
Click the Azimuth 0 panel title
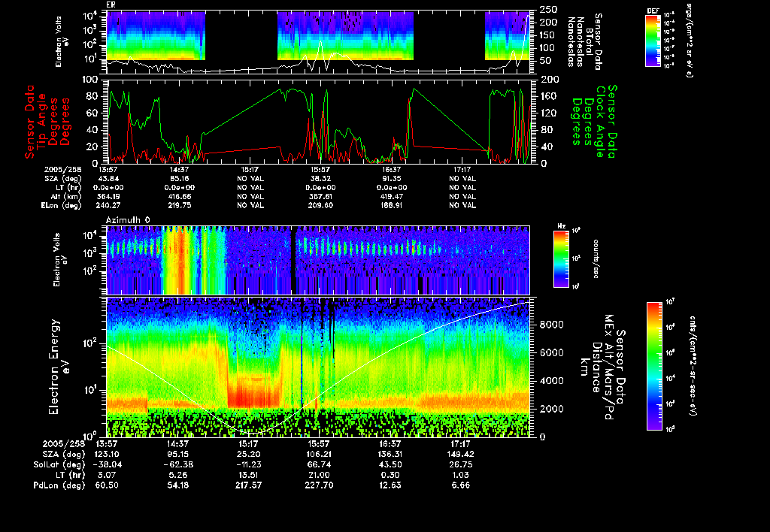(128, 219)
